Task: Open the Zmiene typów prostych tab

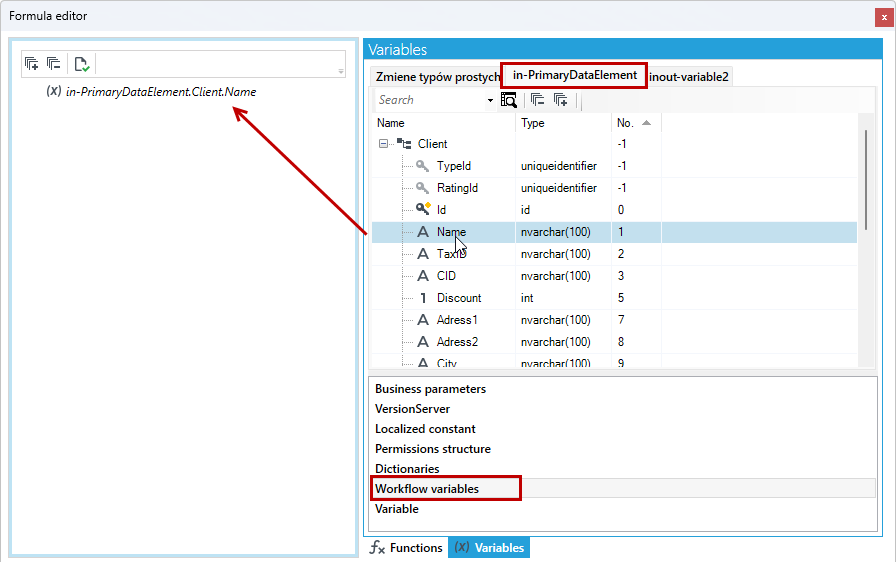Action: click(x=437, y=77)
